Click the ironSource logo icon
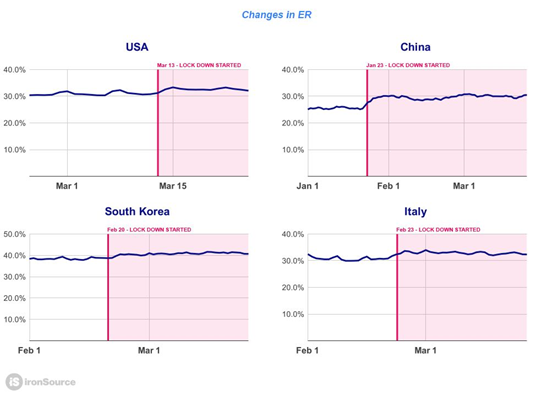Screen dimensions: 553x396 click(14, 382)
